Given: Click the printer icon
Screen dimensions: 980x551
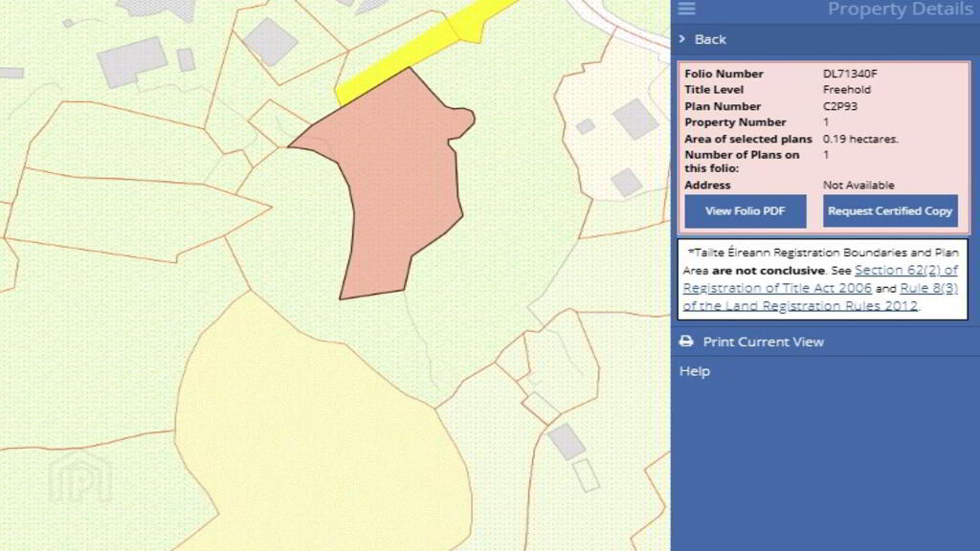Looking at the screenshot, I should 686,342.
